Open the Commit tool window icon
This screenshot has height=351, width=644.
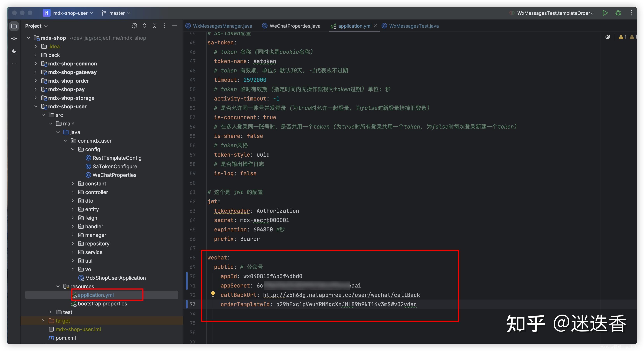click(x=14, y=39)
